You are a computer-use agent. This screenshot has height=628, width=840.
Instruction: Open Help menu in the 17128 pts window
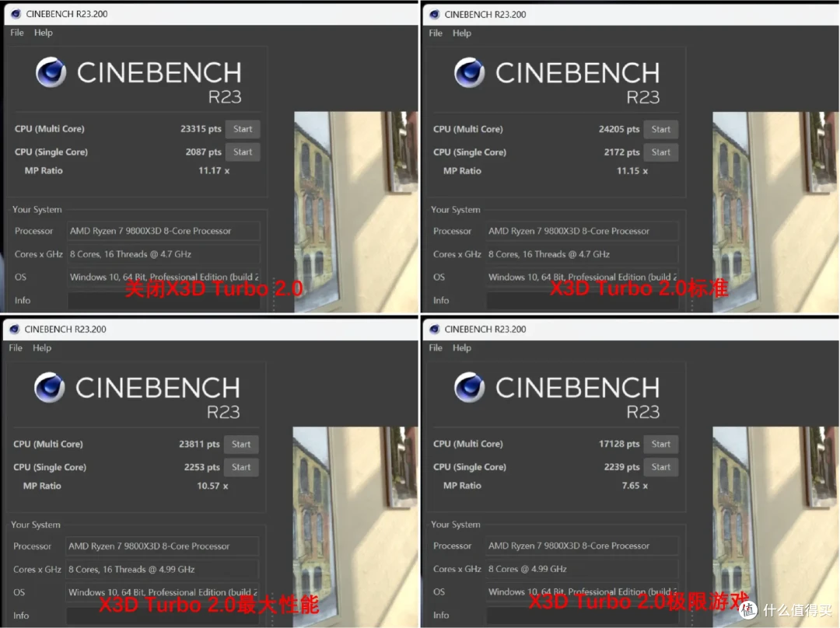[x=462, y=348]
